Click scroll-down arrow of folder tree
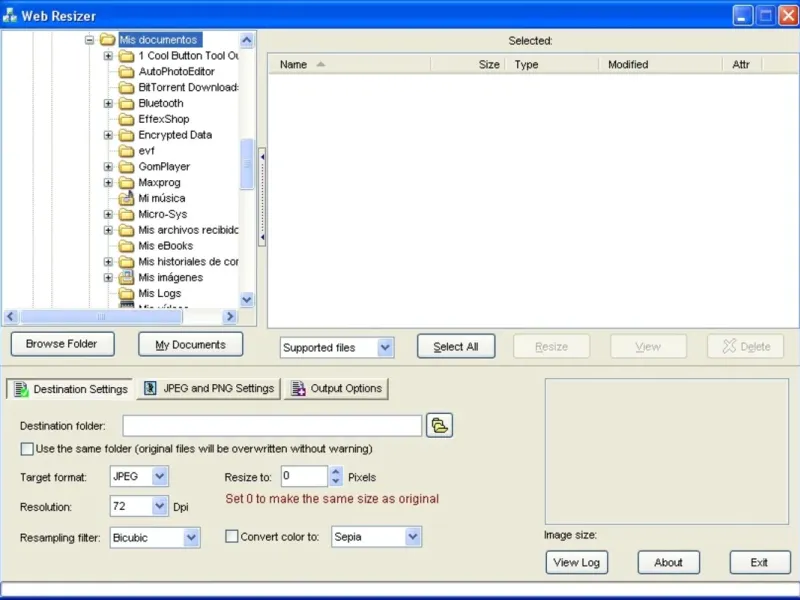 click(x=246, y=299)
